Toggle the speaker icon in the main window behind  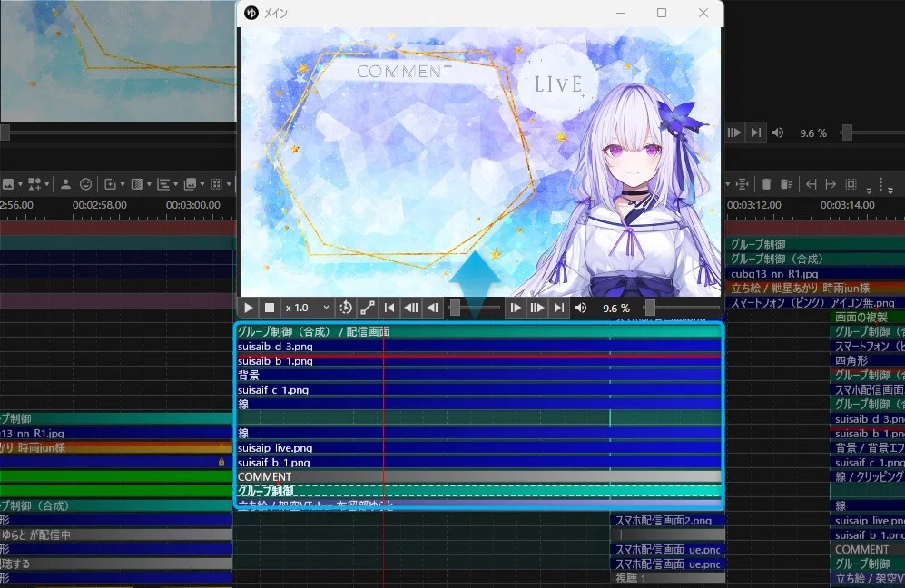778,132
